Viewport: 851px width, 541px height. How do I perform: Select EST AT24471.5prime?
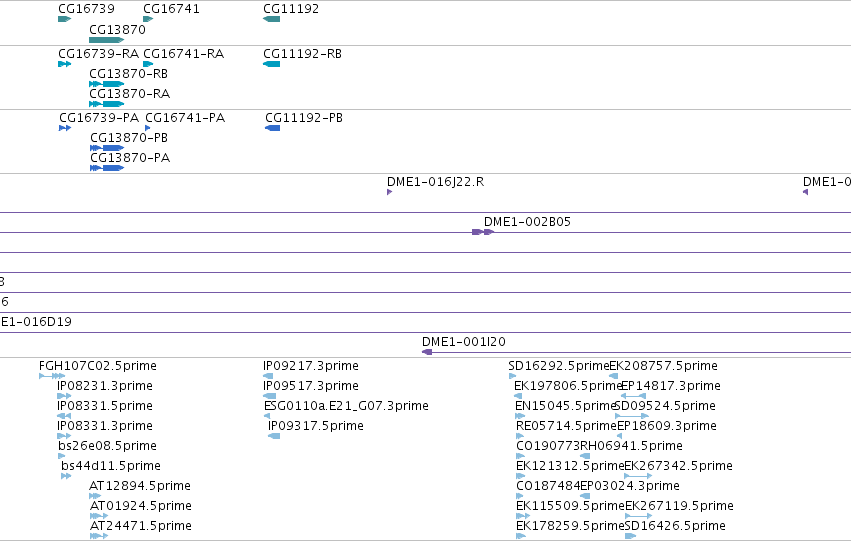click(x=141, y=526)
